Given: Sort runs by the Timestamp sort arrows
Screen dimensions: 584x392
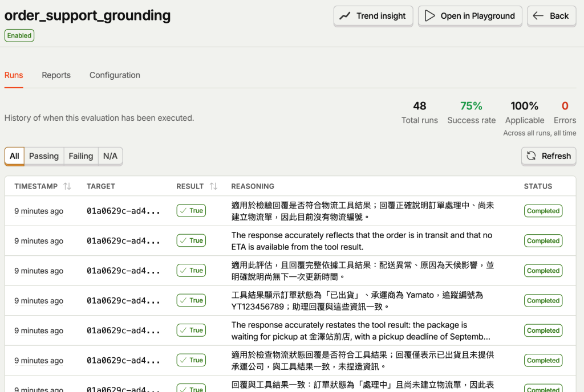Looking at the screenshot, I should tap(67, 186).
